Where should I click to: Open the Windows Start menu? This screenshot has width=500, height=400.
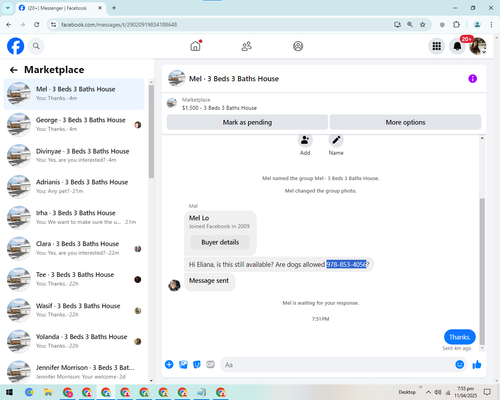click(9, 392)
